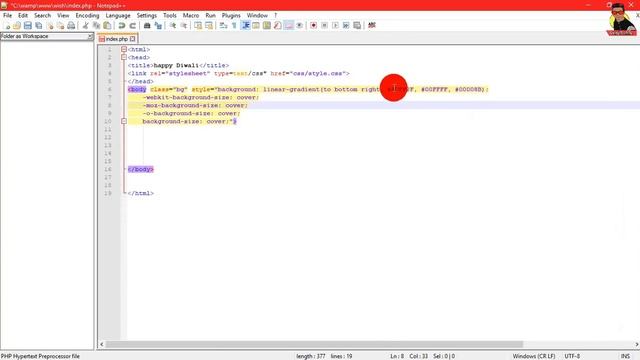The width and height of the screenshot is (640, 360).
Task: Play back the recorded macro
Action: [x=335, y=26]
